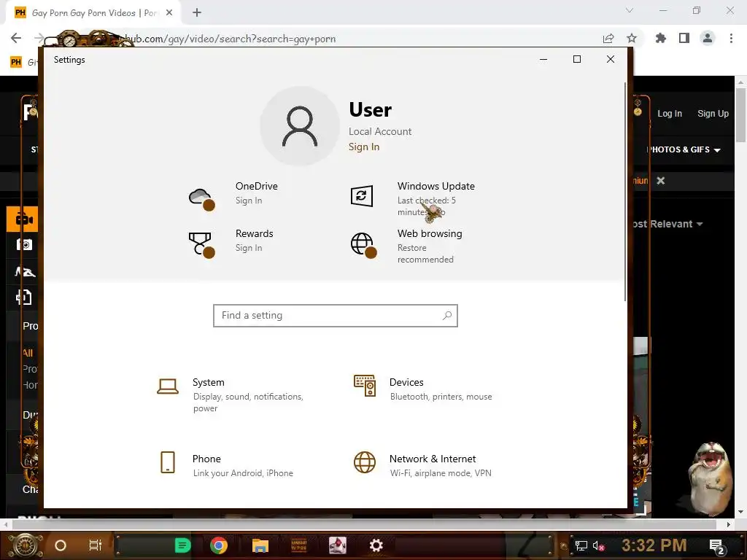The width and height of the screenshot is (747, 560).
Task: Open Chrome's three-dot menu
Action: coord(731,38)
